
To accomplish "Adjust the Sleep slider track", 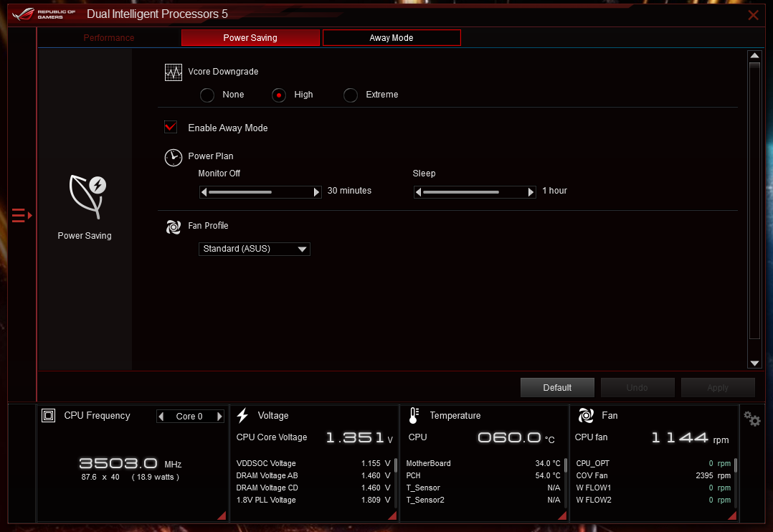I will click(475, 192).
